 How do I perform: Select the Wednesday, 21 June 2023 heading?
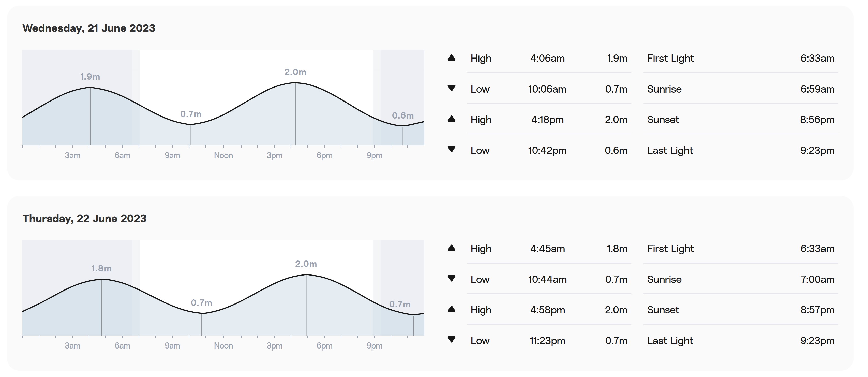coord(89,28)
